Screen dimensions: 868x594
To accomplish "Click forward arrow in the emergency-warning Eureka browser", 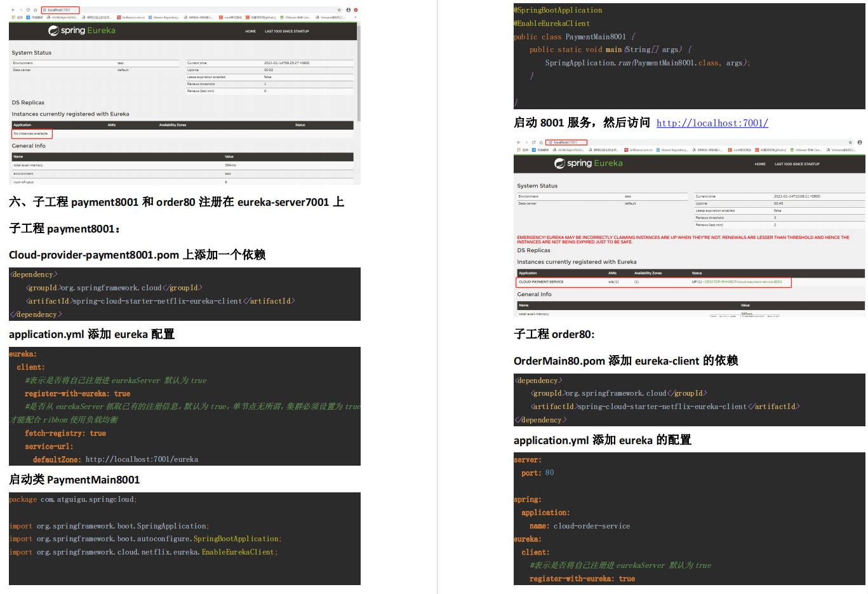I will pos(526,142).
